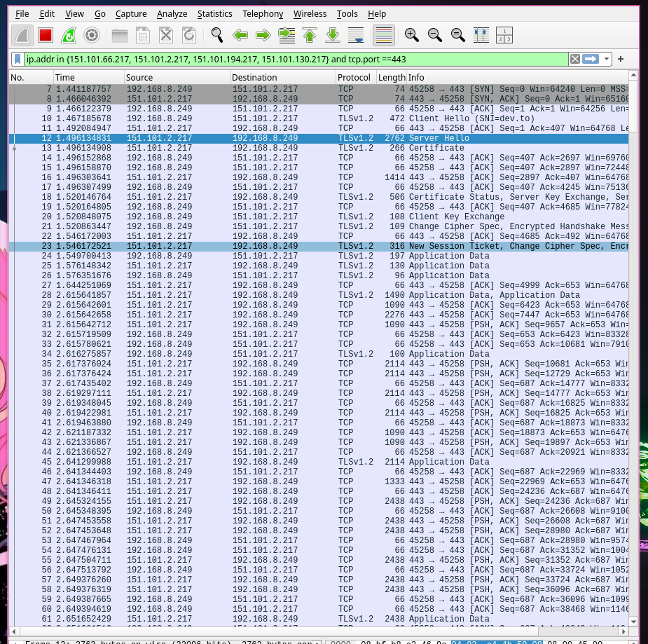Sort by the Source column header

pos(177,77)
